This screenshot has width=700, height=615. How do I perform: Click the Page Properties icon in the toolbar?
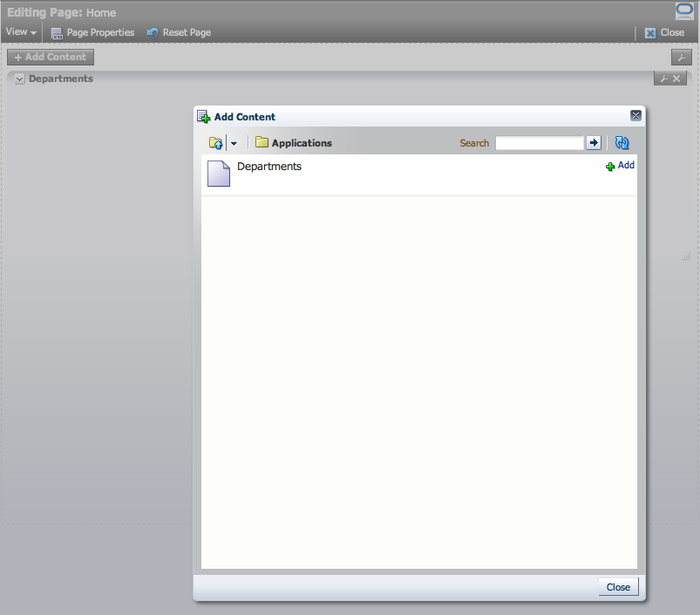tap(56, 32)
